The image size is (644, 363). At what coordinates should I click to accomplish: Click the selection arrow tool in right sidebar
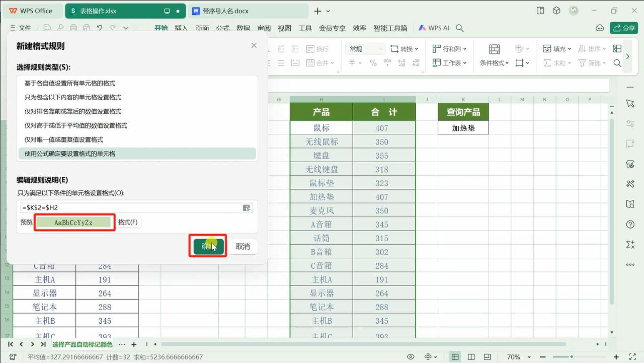630,103
